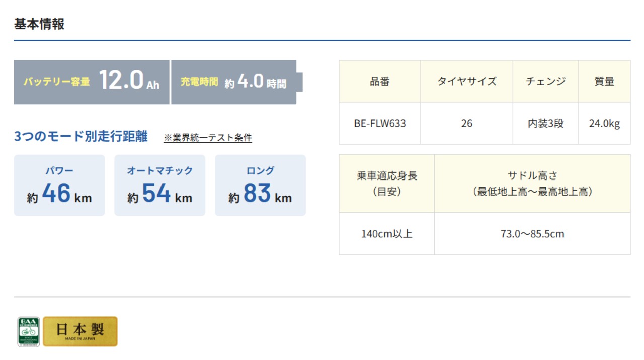Click the weight header cell
The width and height of the screenshot is (644, 360).
click(604, 81)
